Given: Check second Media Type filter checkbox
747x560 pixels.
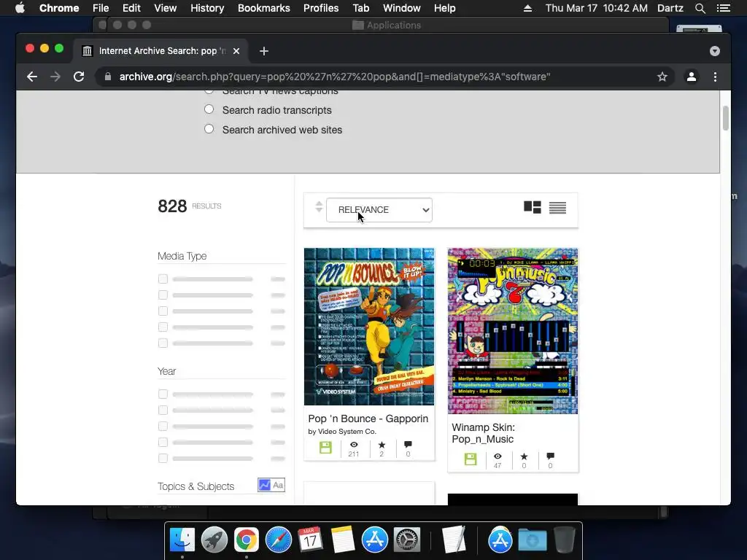Looking at the screenshot, I should coord(163,295).
